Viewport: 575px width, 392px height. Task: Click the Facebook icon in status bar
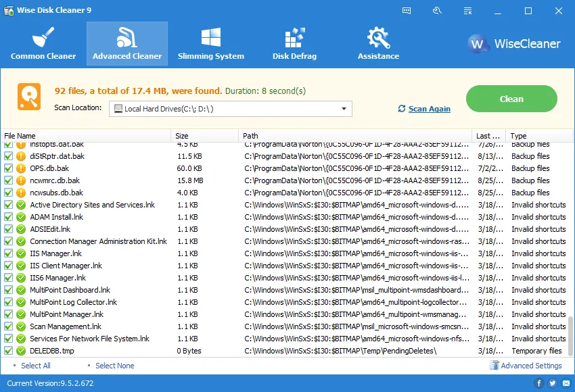point(538,383)
